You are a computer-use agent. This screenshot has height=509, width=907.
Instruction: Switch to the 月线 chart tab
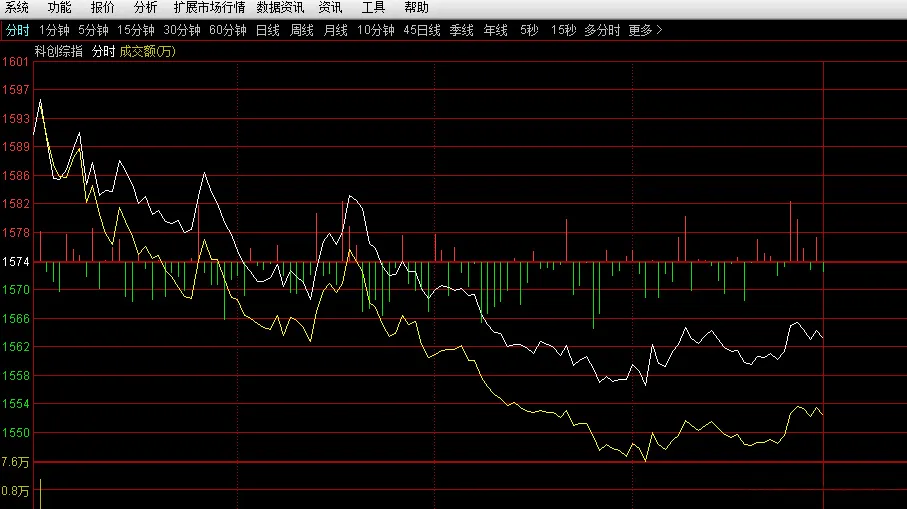coord(335,31)
